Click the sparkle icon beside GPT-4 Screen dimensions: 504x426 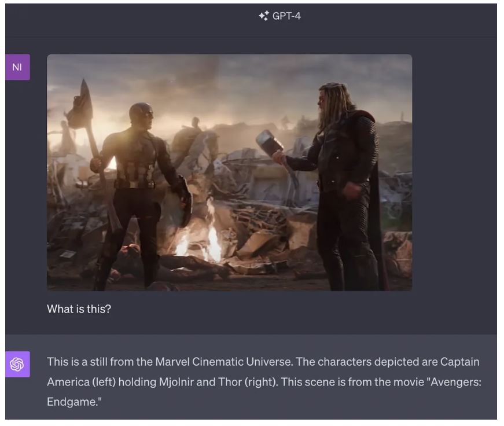tap(264, 16)
